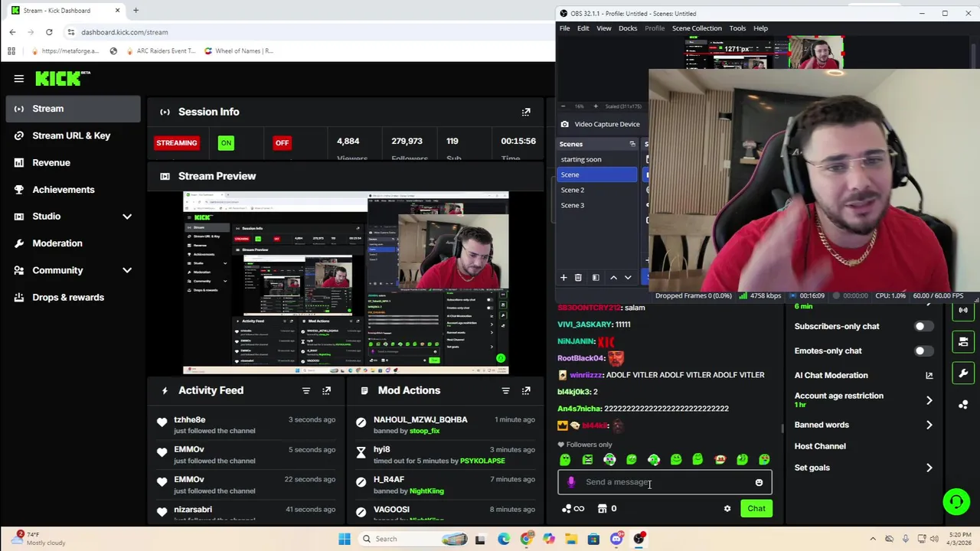Click the red OFF session indicator
Image resolution: width=980 pixels, height=551 pixels.
(282, 143)
